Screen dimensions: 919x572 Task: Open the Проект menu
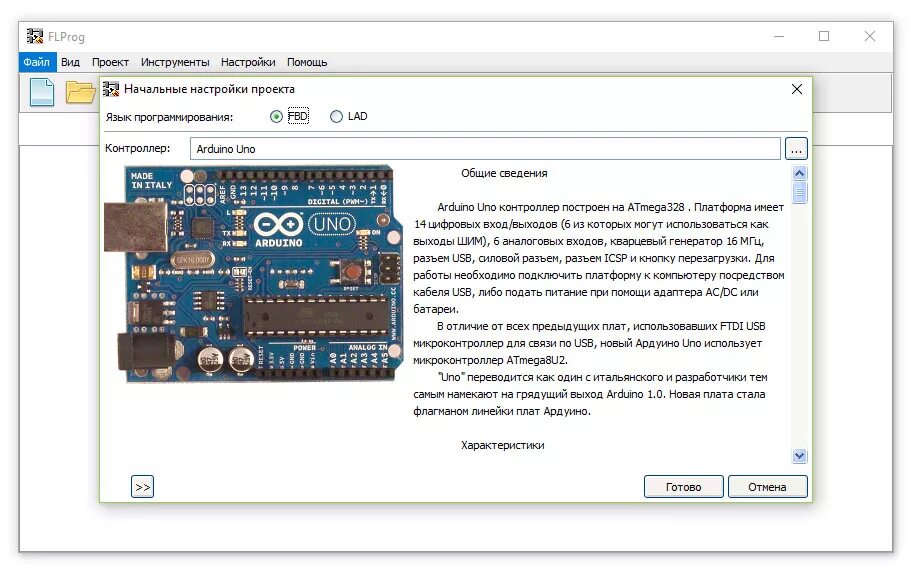110,62
